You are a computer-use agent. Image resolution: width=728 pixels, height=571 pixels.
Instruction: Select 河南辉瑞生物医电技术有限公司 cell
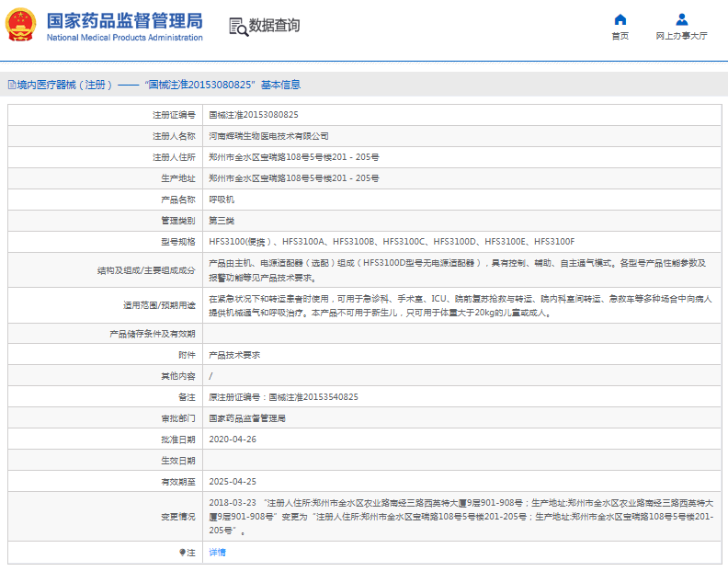268,136
